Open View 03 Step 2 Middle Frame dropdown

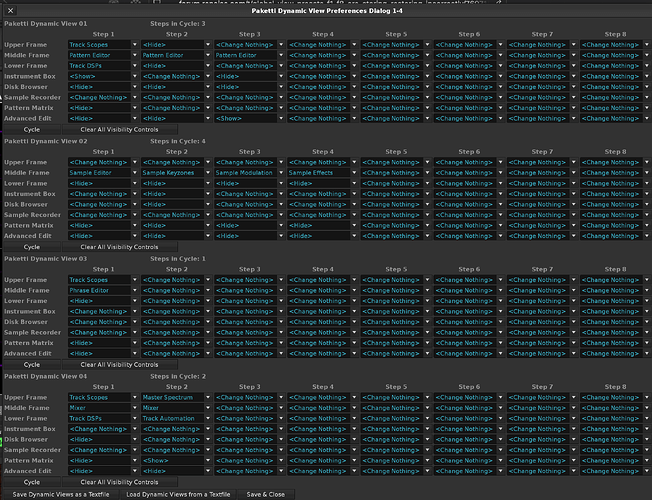[176, 290]
